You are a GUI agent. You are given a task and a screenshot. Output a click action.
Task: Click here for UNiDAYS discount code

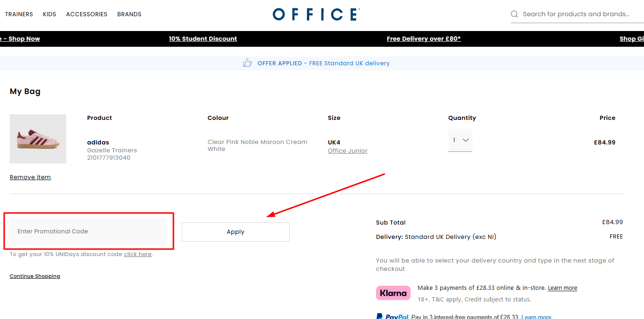137,254
